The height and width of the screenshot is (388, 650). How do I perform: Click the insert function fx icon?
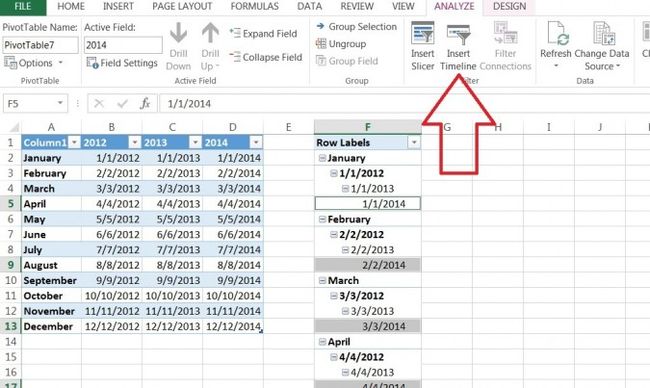[145, 104]
